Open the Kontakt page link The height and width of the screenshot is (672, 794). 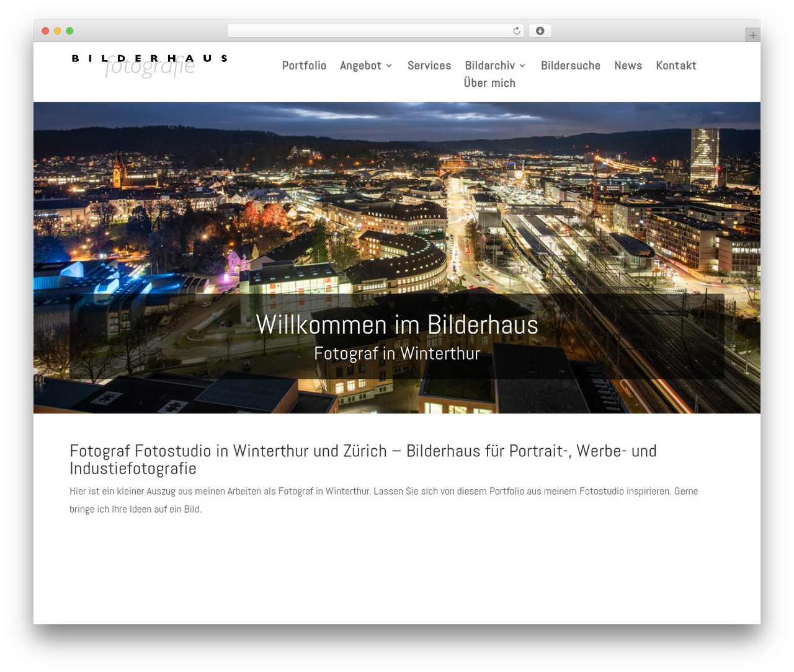pyautogui.click(x=676, y=66)
